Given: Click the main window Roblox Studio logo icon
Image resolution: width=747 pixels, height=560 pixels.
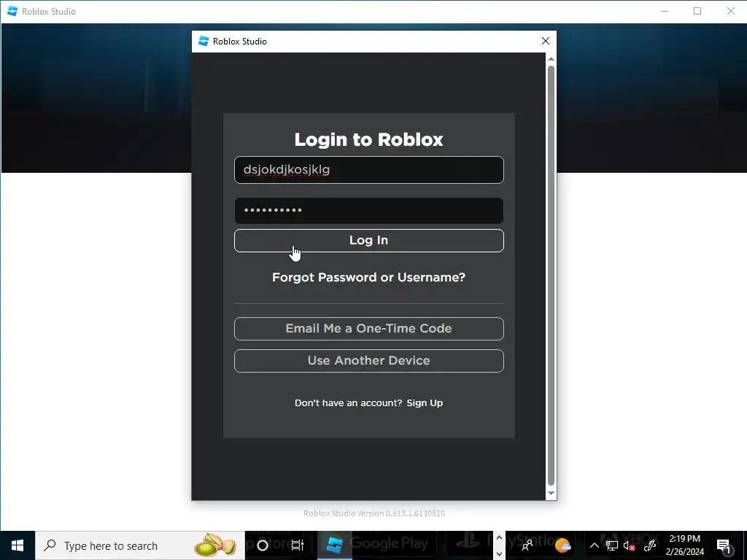Looking at the screenshot, I should [12, 11].
